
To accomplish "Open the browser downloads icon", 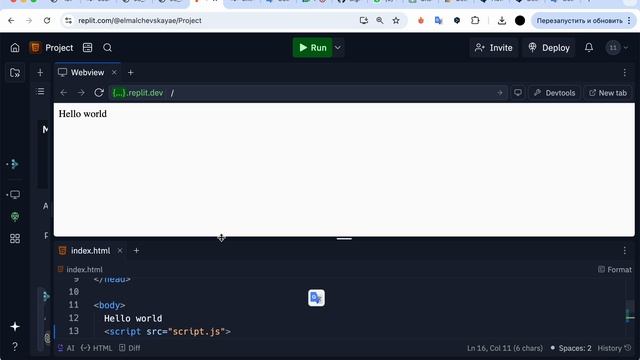I will pos(502,20).
